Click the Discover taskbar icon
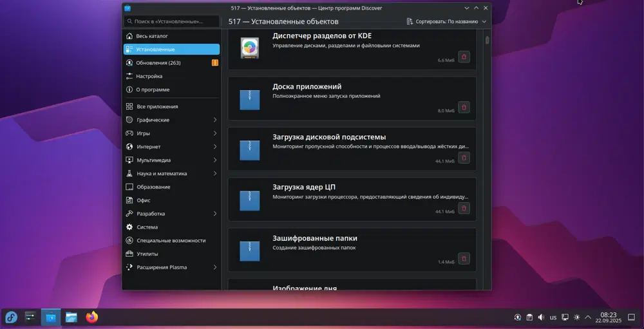644x329 pixels. click(51, 317)
